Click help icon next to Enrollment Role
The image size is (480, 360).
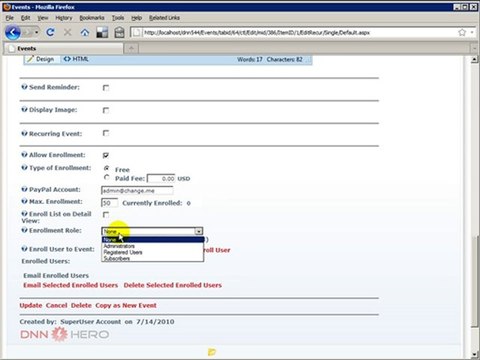[x=24, y=230]
